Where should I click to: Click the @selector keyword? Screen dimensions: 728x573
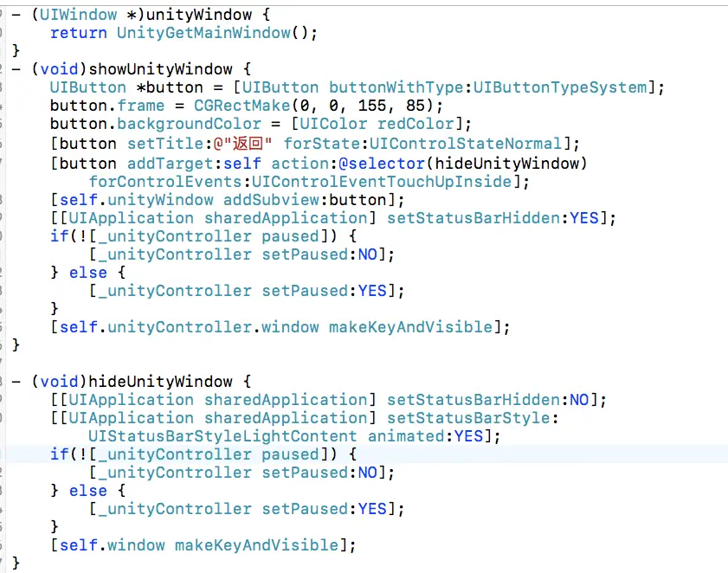(381, 164)
